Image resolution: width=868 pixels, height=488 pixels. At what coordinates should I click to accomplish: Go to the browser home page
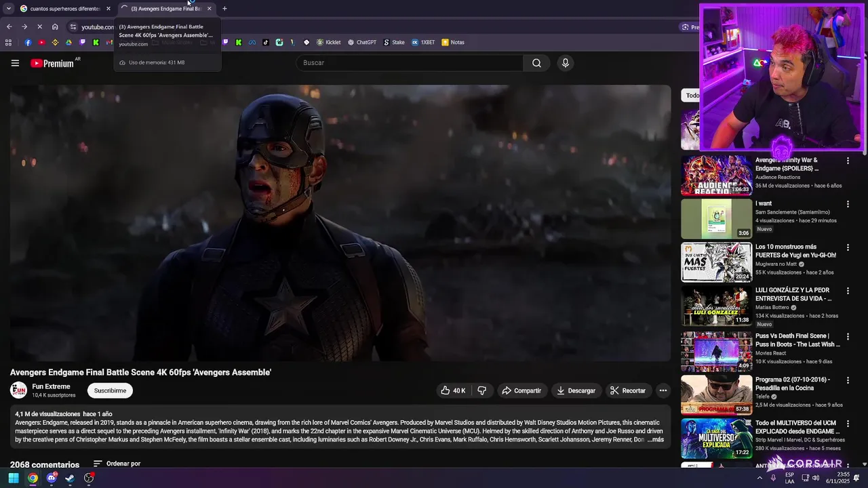point(55,26)
